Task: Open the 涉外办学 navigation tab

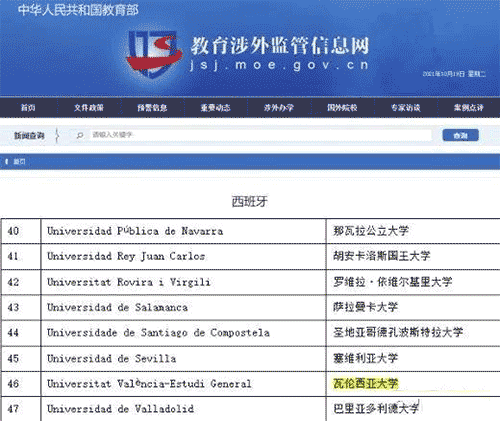Action: click(279, 108)
